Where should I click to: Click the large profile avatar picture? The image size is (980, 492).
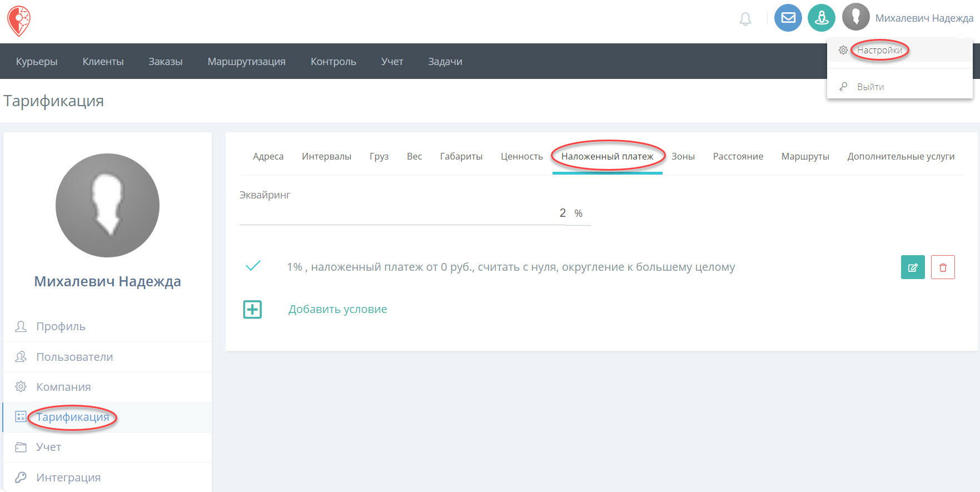(x=107, y=205)
